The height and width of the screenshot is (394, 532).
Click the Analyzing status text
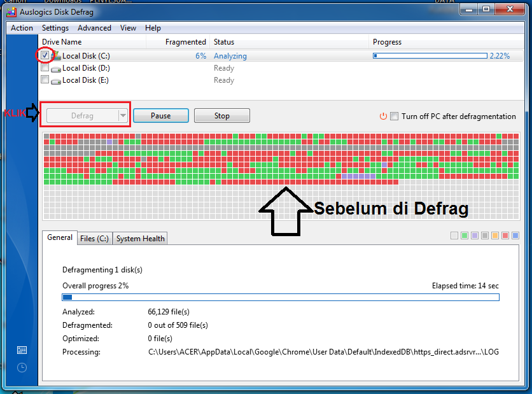[x=230, y=56]
